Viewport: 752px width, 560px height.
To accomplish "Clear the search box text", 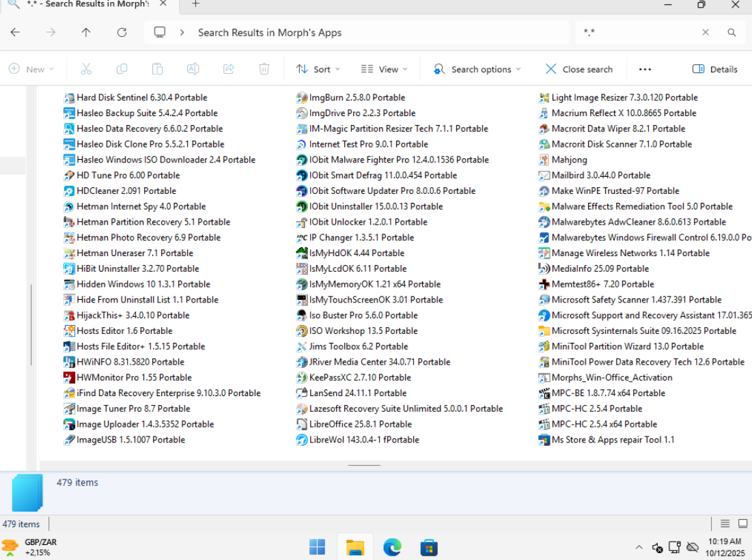I will click(706, 32).
